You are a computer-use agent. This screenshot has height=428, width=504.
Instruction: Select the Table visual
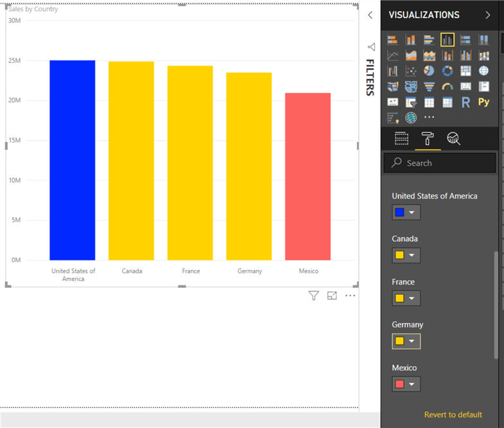pyautogui.click(x=429, y=102)
